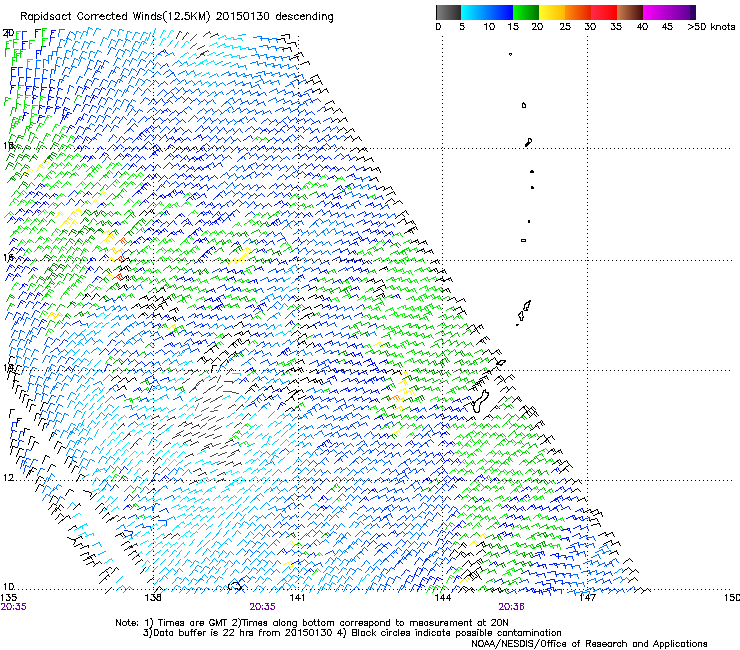Image resolution: width=740 pixels, height=650 pixels.
Task: Click the '135' longitude axis label
Action: pos(9,598)
